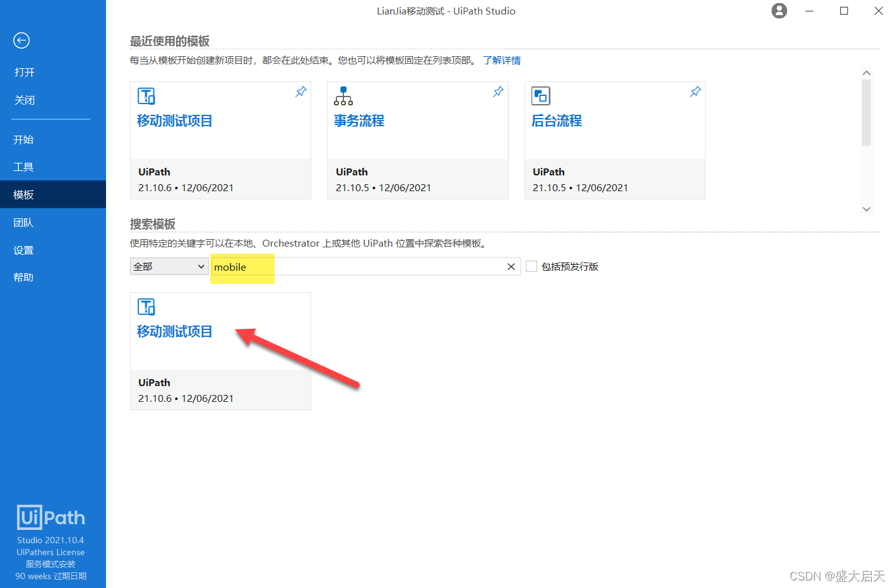
Task: Click 21.10.5 date on 事务流程 card
Action: click(x=384, y=187)
